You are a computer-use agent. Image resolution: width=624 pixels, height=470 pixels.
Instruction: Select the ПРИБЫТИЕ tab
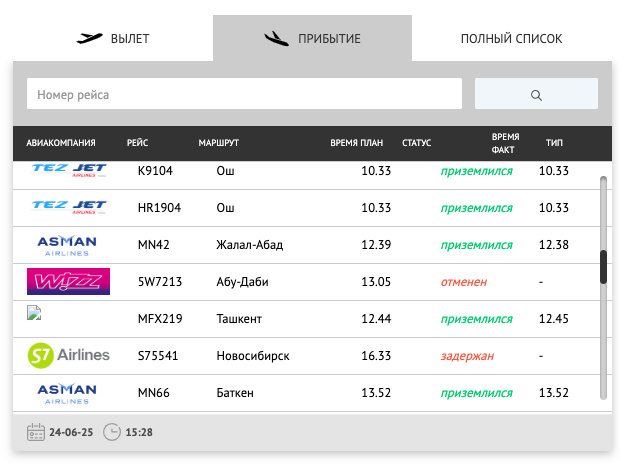[x=312, y=39]
